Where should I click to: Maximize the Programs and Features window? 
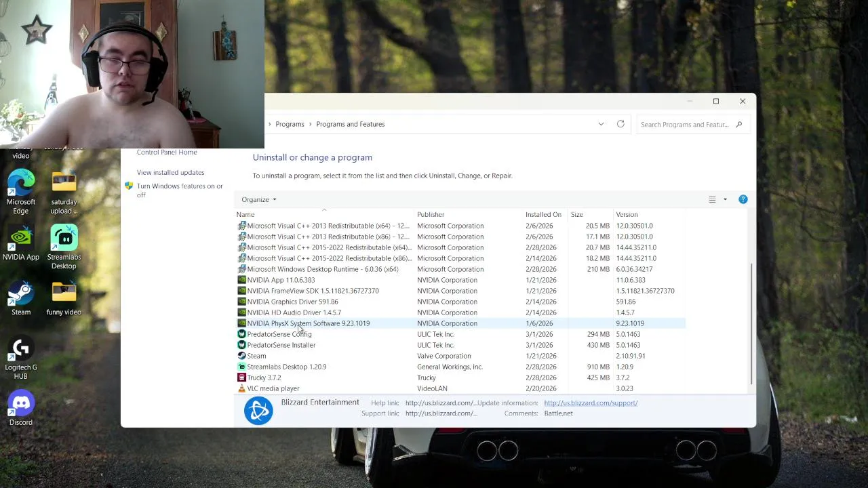[x=715, y=101]
